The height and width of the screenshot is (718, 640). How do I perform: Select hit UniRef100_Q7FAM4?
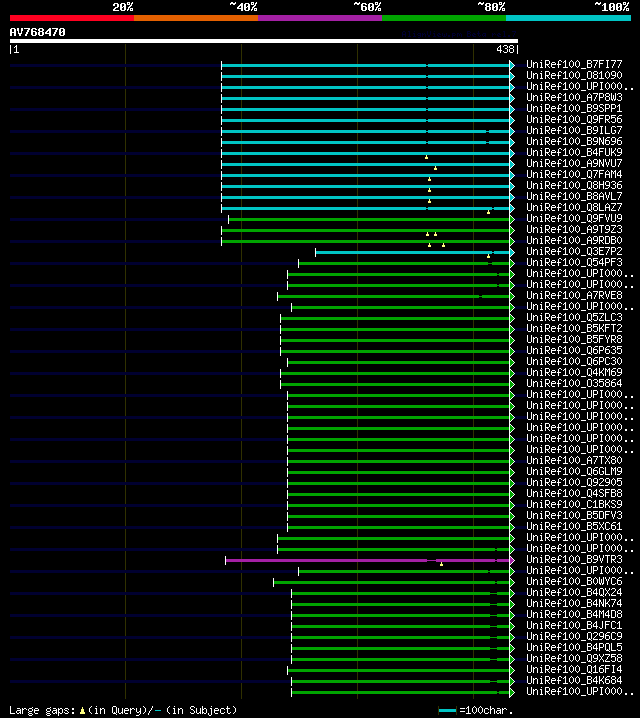[574, 174]
